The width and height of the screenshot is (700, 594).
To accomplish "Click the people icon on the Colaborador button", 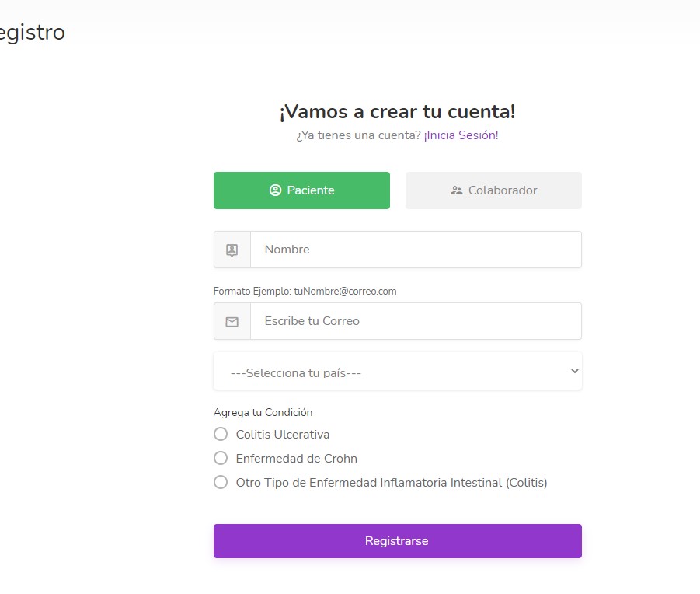I will click(x=455, y=189).
